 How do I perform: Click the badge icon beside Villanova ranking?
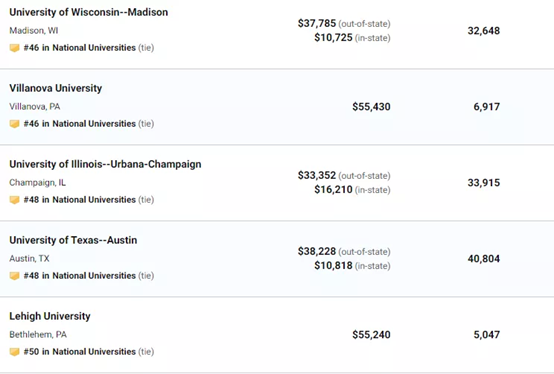(x=14, y=124)
